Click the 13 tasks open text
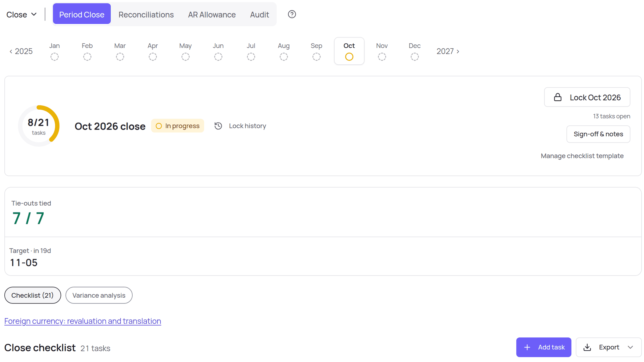The height and width of the screenshot is (362, 644). click(x=612, y=116)
